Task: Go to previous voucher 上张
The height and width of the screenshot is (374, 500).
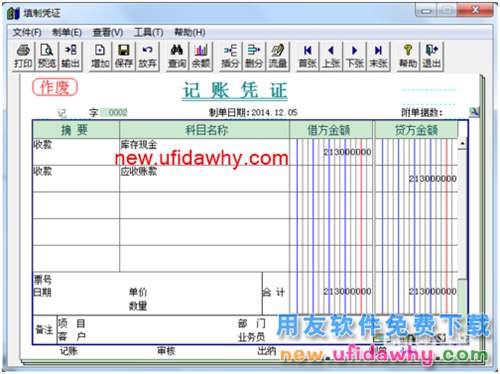Action: (331, 56)
